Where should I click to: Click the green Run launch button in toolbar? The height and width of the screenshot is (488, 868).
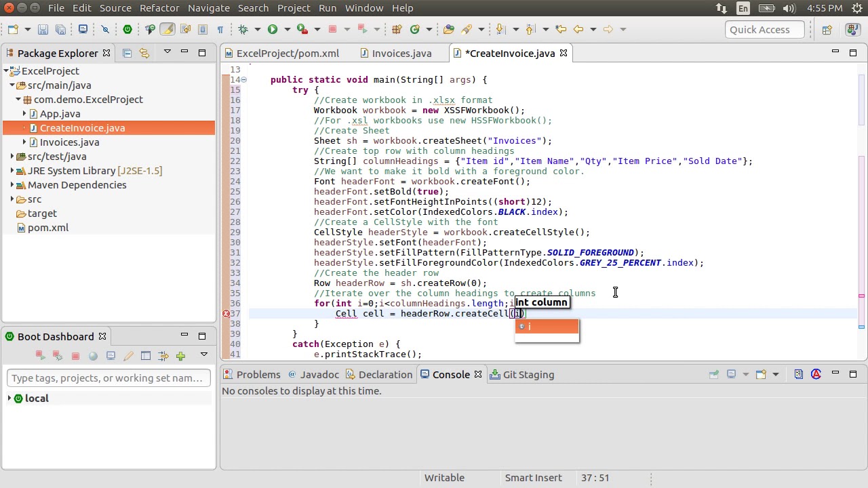pyautogui.click(x=273, y=29)
